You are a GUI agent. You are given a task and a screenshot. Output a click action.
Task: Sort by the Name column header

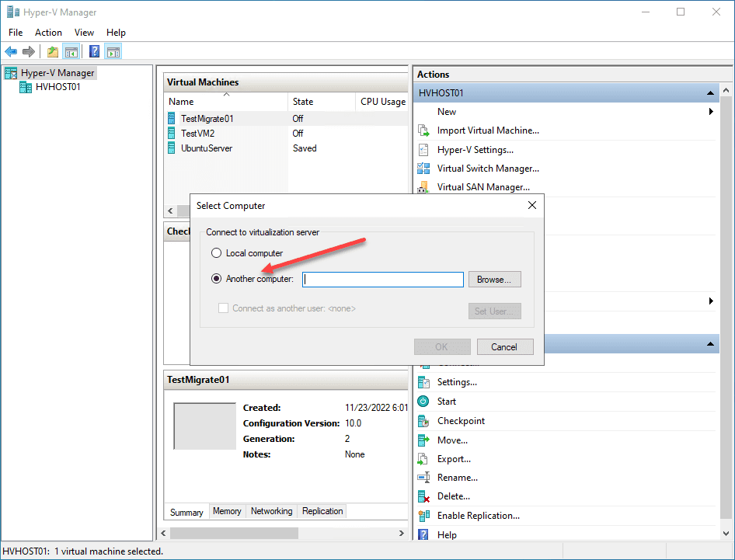click(225, 102)
